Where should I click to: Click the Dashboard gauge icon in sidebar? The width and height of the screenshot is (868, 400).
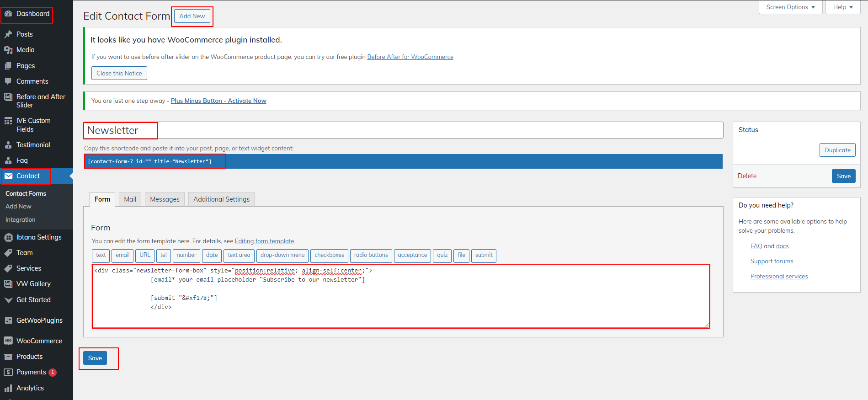8,14
